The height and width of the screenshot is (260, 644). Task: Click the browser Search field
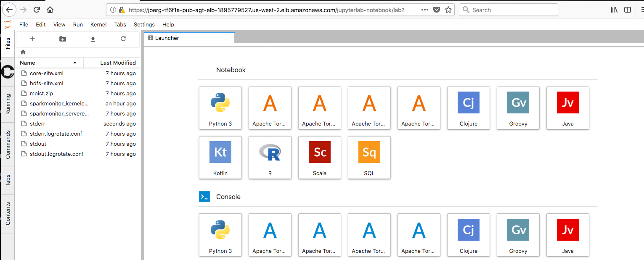[508, 10]
